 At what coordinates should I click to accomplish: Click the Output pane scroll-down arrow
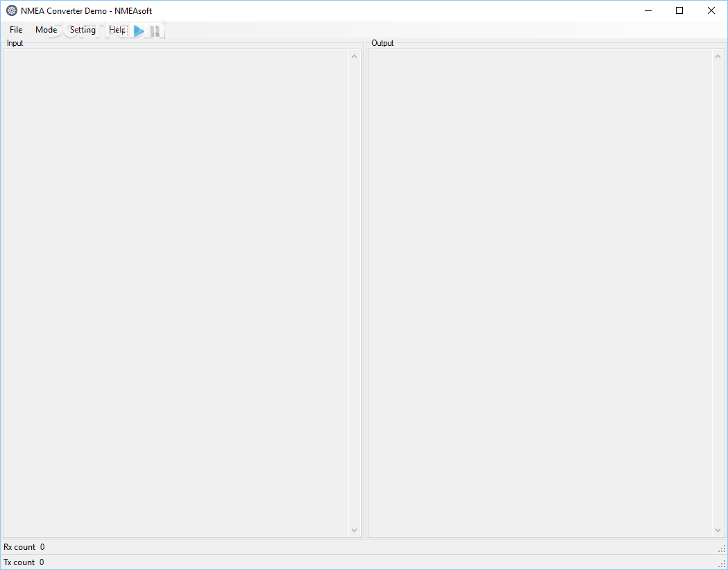pyautogui.click(x=718, y=530)
